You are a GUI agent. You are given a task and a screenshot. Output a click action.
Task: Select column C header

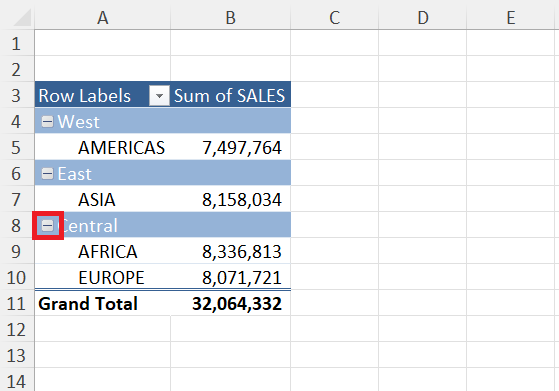334,17
